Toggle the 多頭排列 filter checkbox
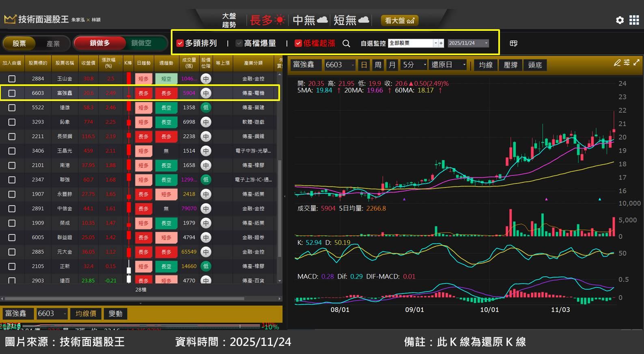Viewport: 644px width, 354px height. coord(180,43)
